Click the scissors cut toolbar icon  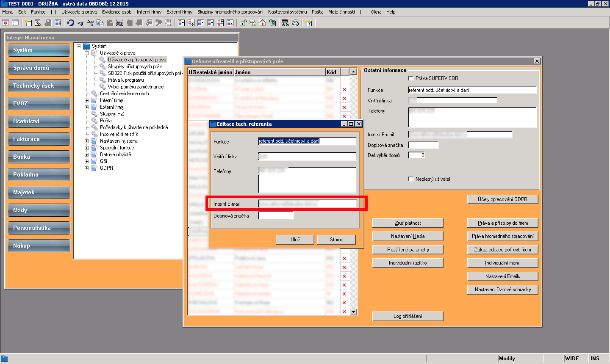click(x=90, y=23)
